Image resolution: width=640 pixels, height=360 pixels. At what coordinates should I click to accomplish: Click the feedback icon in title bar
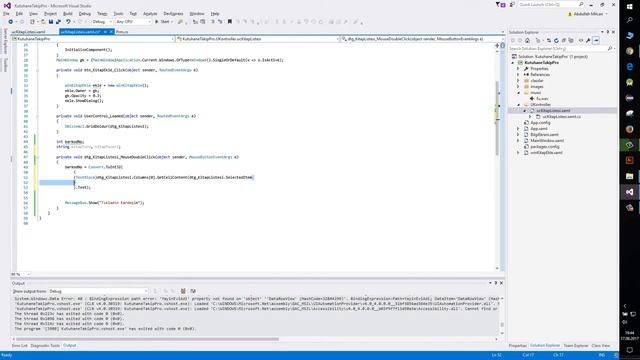(512, 4)
